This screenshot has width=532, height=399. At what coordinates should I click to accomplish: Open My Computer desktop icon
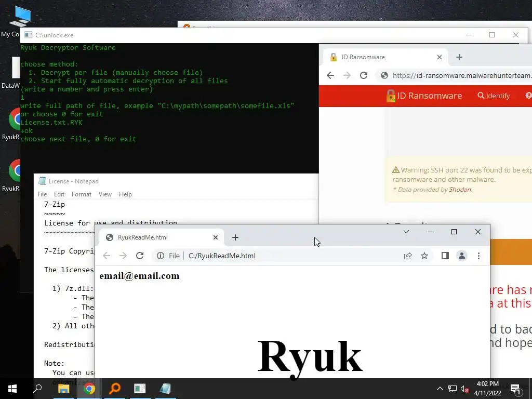20,20
